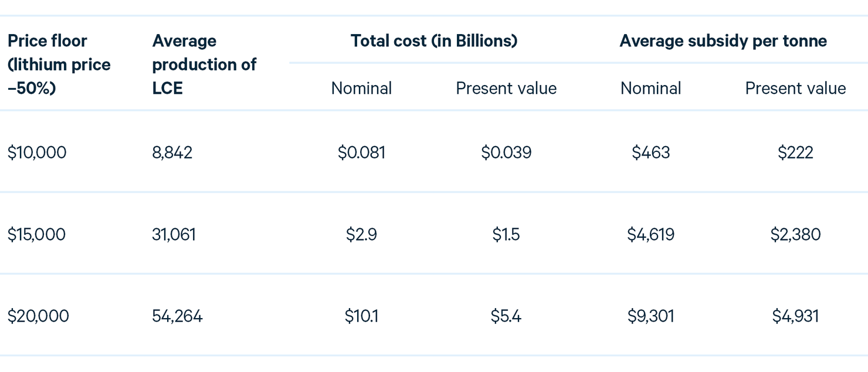Select the $10,000 price floor cell

pyautogui.click(x=37, y=153)
